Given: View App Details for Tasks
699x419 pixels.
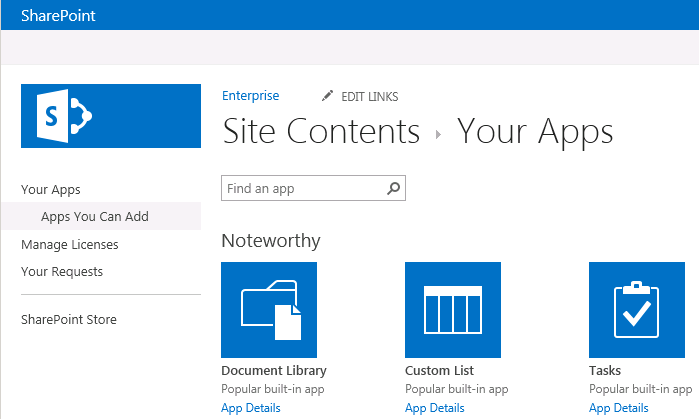Looking at the screenshot, I should tap(618, 408).
